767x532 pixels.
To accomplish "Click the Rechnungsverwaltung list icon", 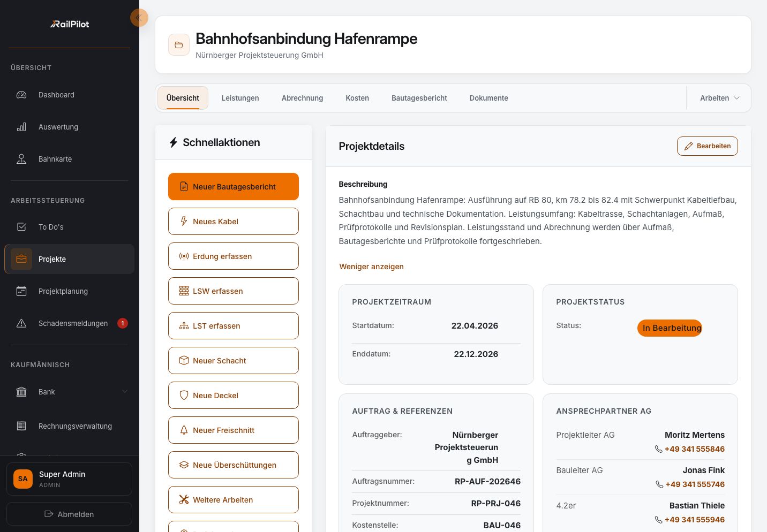I will [x=21, y=426].
